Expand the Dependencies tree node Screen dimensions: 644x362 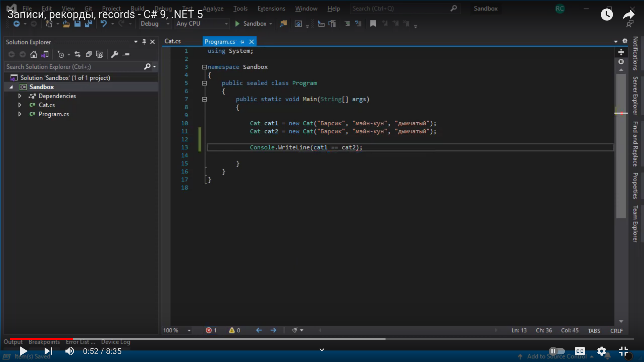(x=20, y=96)
